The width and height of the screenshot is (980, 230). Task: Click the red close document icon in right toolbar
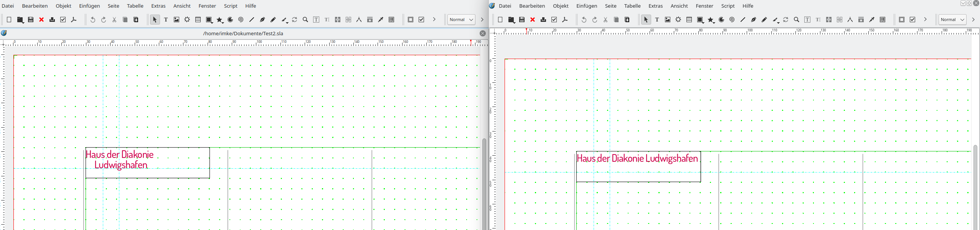point(533,20)
